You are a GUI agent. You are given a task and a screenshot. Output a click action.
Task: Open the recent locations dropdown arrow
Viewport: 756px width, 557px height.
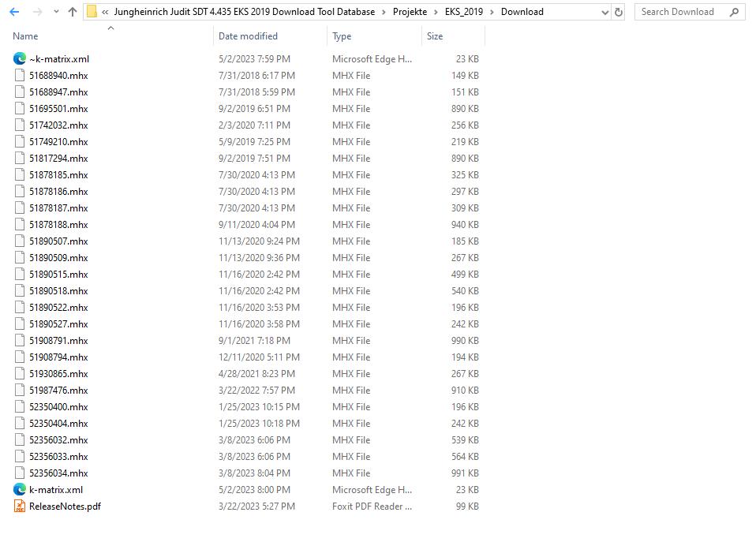(x=56, y=12)
